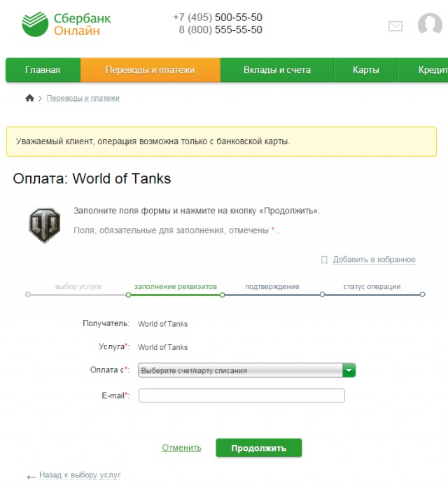Click the подтверждение step label

click(x=272, y=287)
